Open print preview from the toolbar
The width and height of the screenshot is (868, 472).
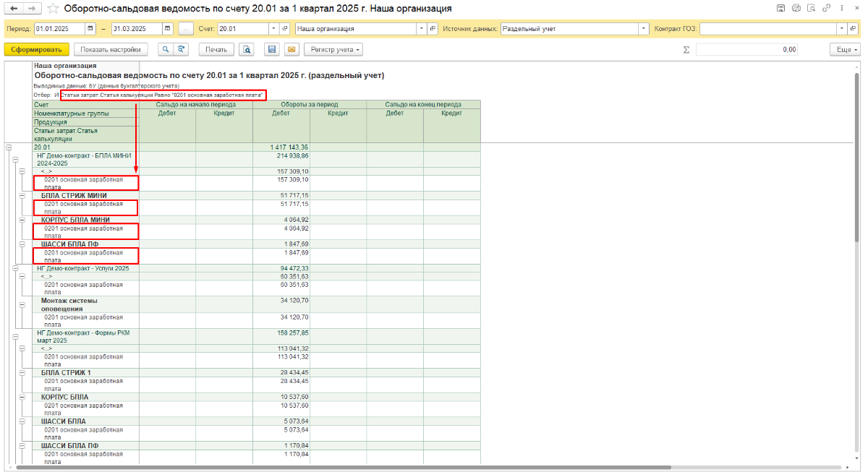click(247, 50)
